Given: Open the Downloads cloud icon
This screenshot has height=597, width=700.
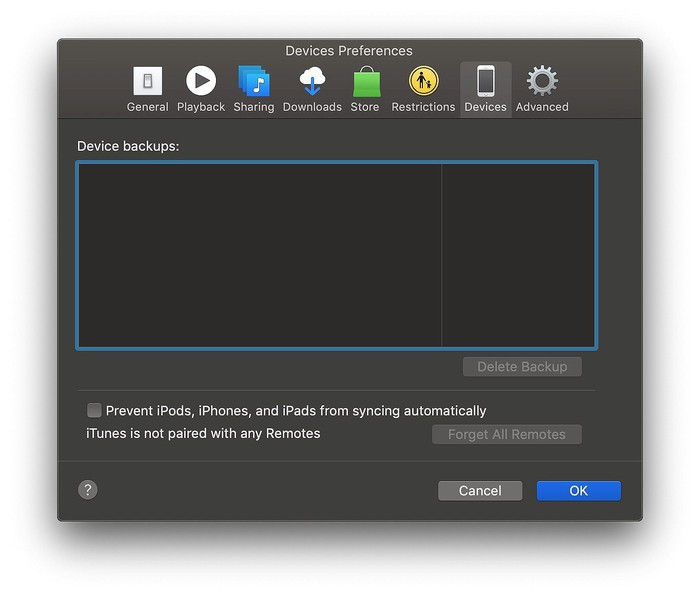Looking at the screenshot, I should coord(312,82).
